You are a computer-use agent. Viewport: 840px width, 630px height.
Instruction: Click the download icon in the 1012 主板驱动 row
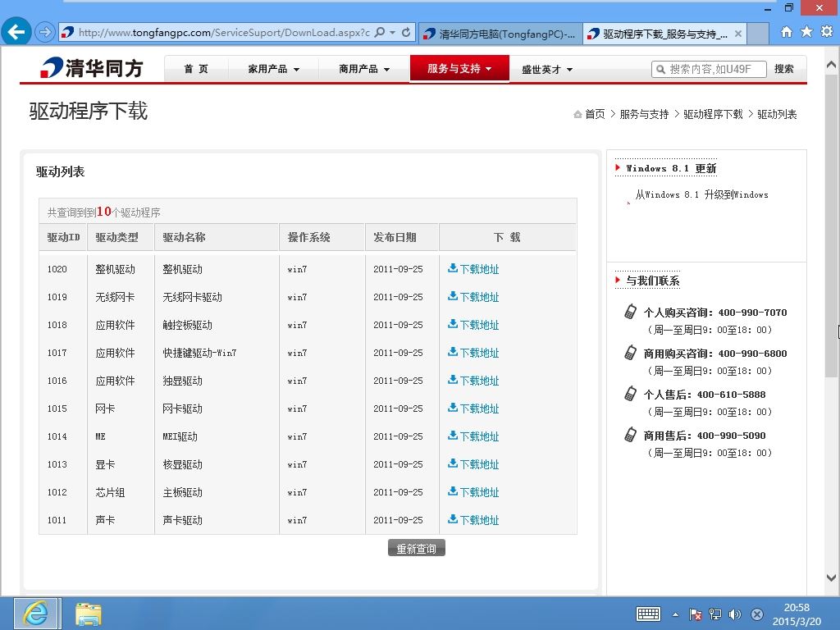click(x=453, y=491)
